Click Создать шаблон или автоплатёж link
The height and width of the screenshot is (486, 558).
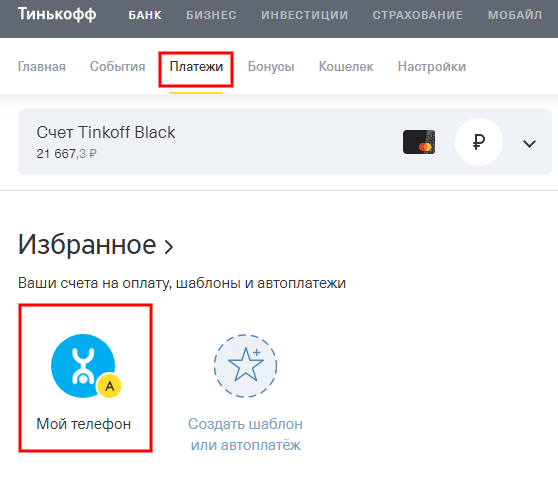[x=245, y=434]
